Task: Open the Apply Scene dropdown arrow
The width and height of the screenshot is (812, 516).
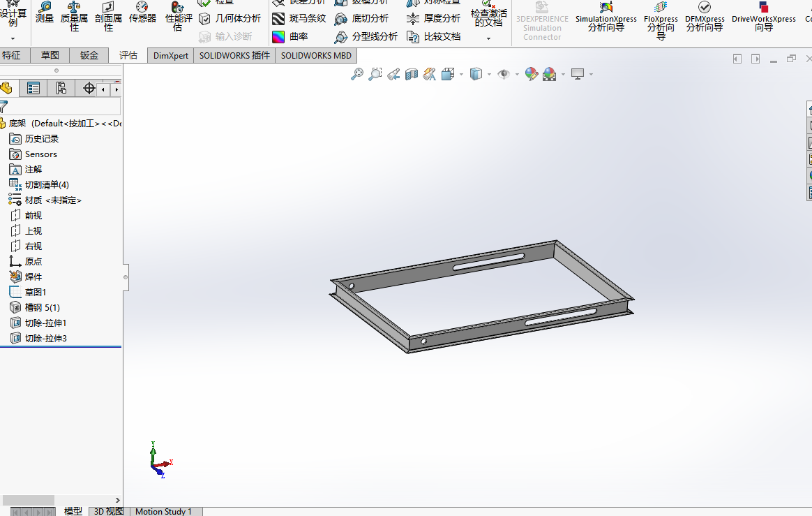Action: click(x=563, y=74)
